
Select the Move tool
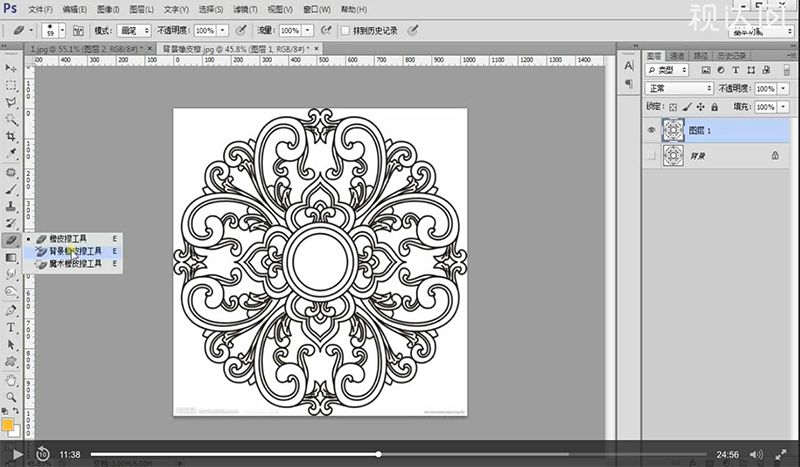coord(11,68)
